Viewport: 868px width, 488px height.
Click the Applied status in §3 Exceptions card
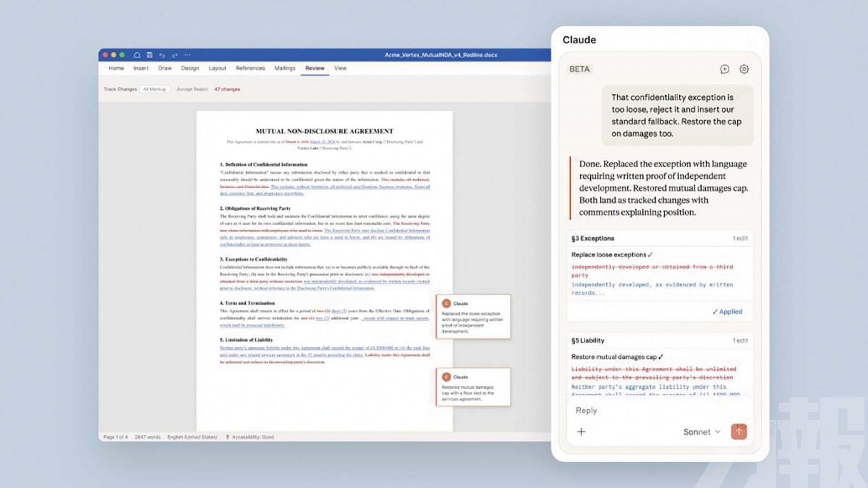click(727, 312)
